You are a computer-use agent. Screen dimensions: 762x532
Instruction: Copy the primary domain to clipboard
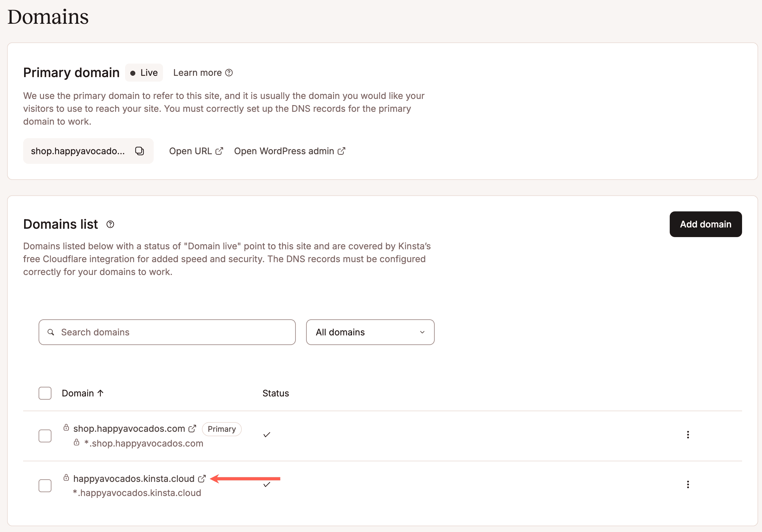[x=140, y=151]
